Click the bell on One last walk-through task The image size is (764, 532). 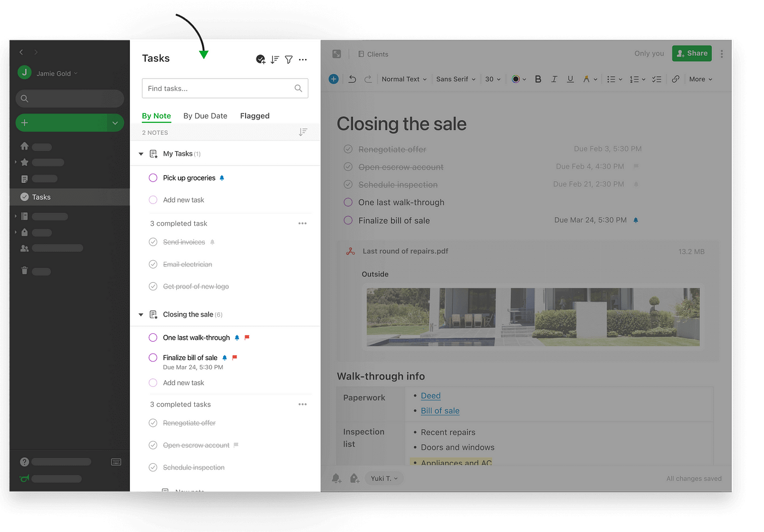pos(237,338)
